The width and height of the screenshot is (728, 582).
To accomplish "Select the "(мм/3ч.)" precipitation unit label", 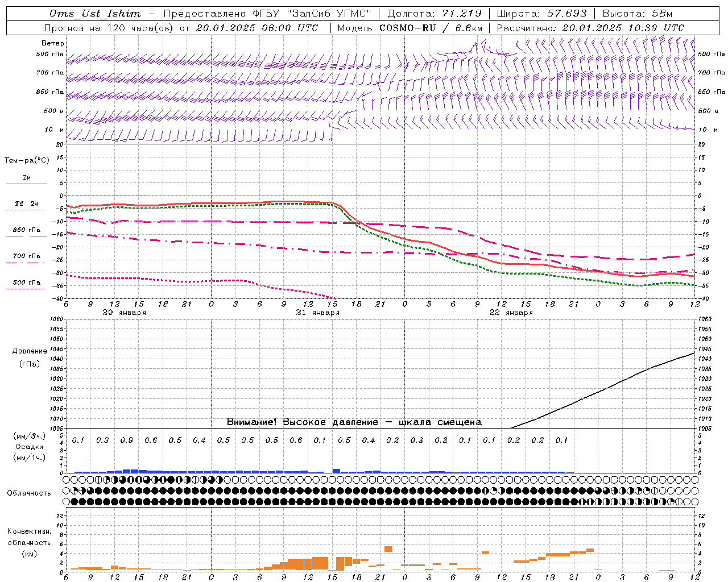I will coord(30,436).
